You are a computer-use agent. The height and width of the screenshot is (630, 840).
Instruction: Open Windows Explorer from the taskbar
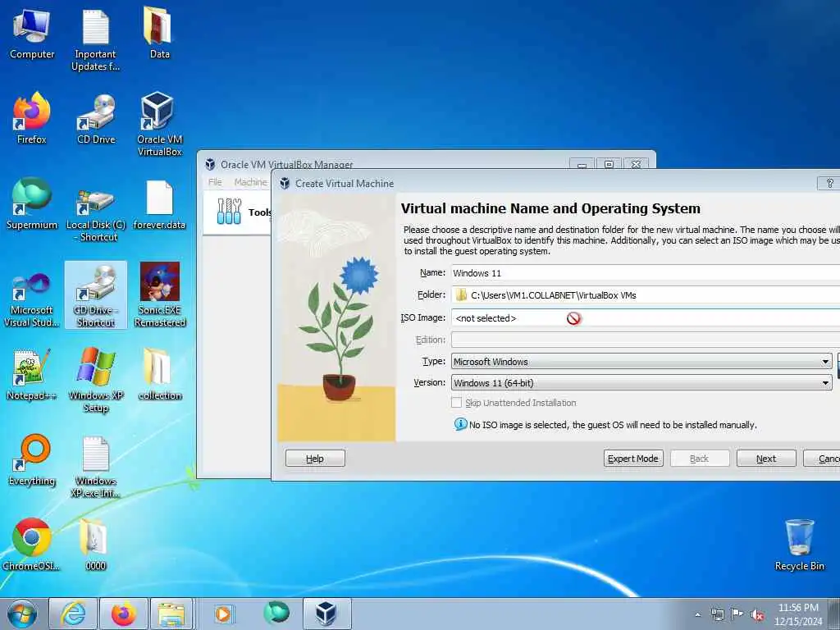point(171,614)
